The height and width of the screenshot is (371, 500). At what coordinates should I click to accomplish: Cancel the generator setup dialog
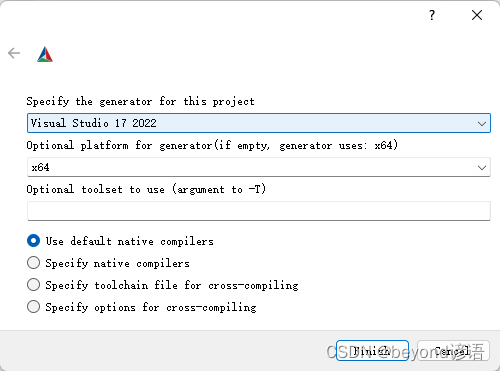(453, 350)
